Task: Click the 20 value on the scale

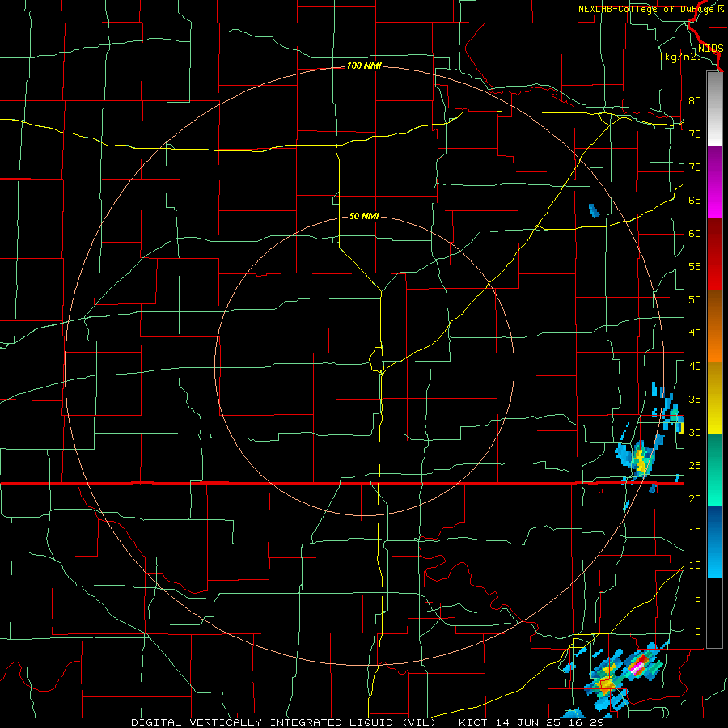Action: coord(695,499)
